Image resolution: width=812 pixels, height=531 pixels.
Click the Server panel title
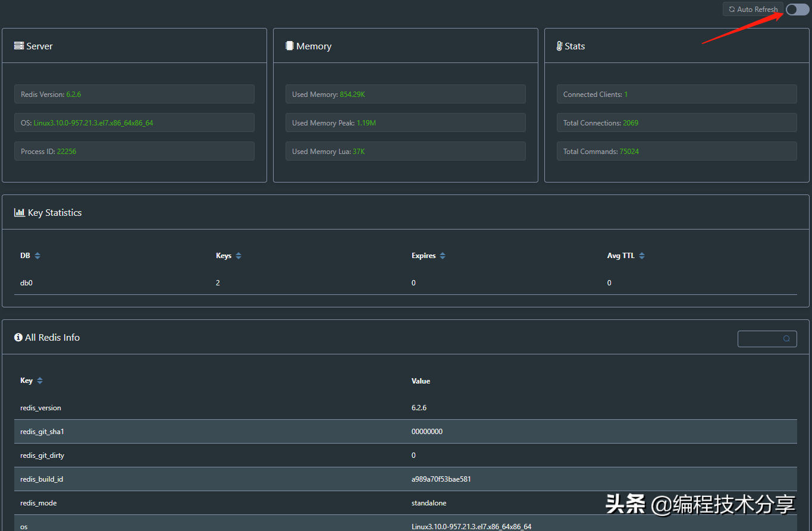pyautogui.click(x=40, y=46)
